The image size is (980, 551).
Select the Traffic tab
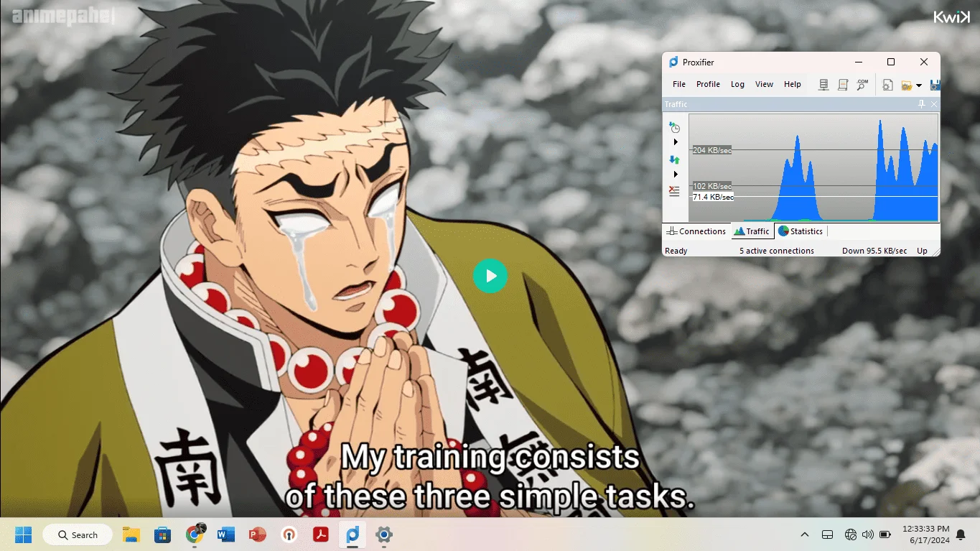click(752, 231)
